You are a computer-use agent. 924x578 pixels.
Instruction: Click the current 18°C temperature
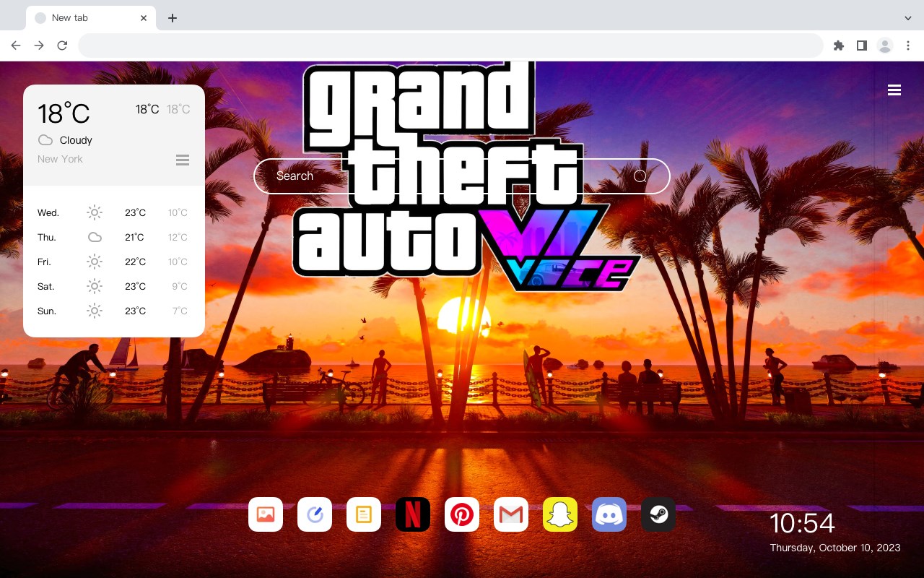[64, 113]
